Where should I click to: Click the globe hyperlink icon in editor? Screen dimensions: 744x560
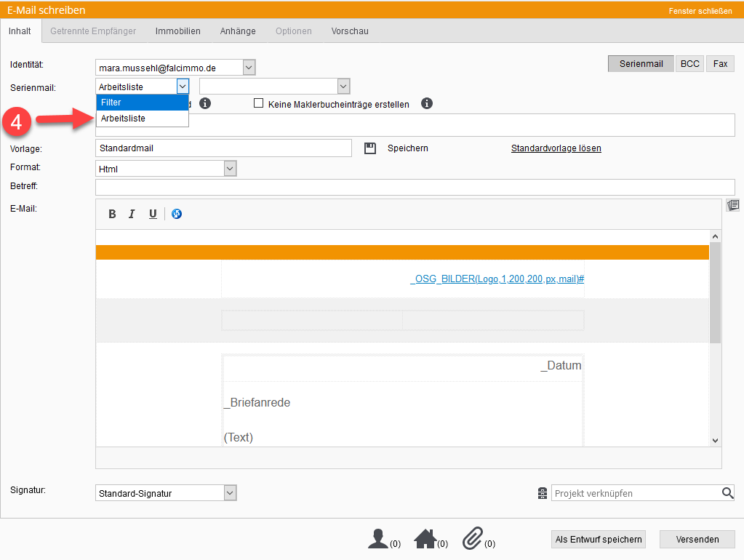[177, 214]
